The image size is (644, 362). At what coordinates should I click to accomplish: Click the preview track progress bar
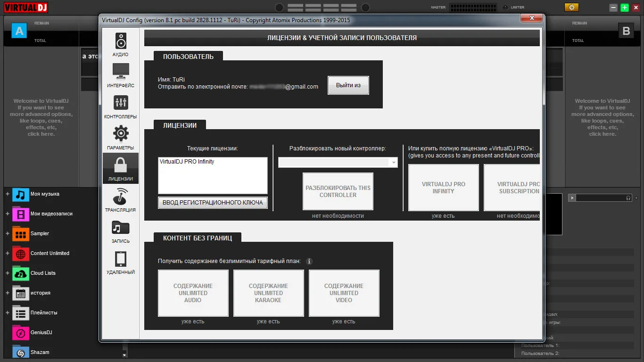pos(600,198)
